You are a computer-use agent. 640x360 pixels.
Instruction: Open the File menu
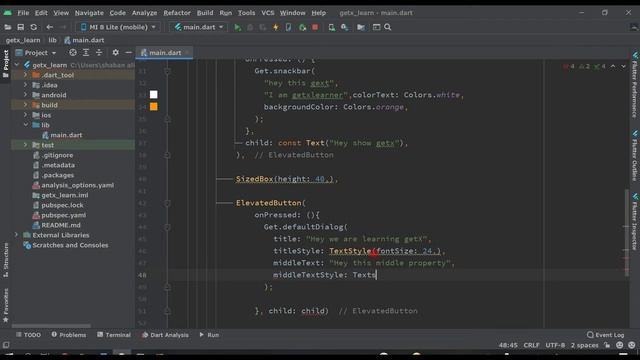[x=23, y=13]
